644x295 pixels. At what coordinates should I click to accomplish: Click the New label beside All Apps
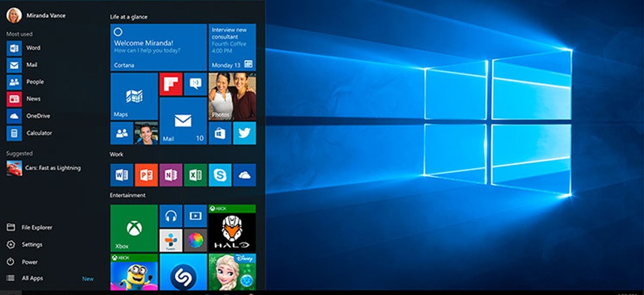(88, 279)
